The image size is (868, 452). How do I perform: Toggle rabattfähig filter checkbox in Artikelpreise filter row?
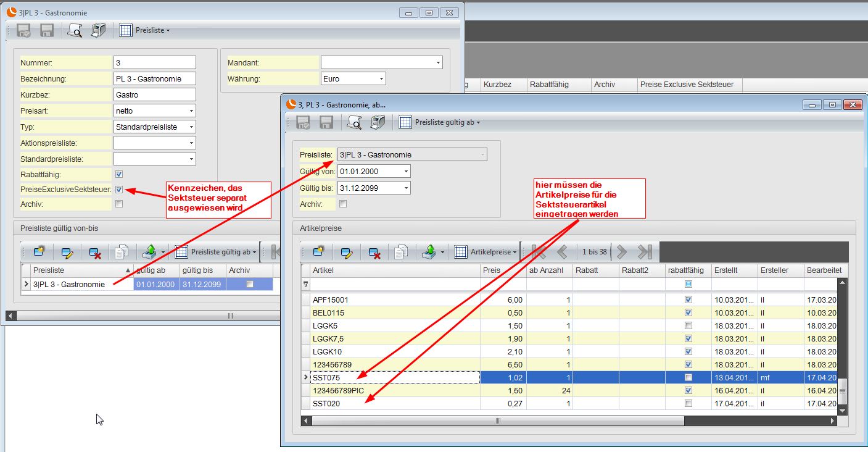point(688,284)
